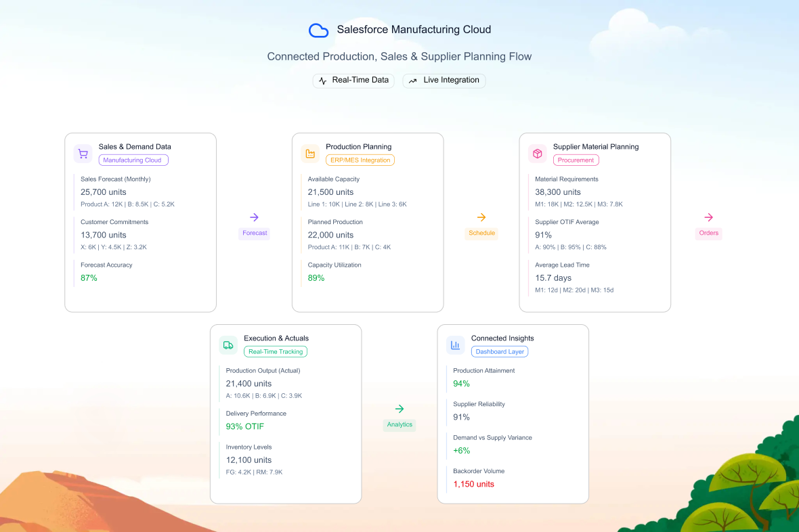Click the pink arrow above Orders
The height and width of the screenshot is (532, 799).
(708, 217)
